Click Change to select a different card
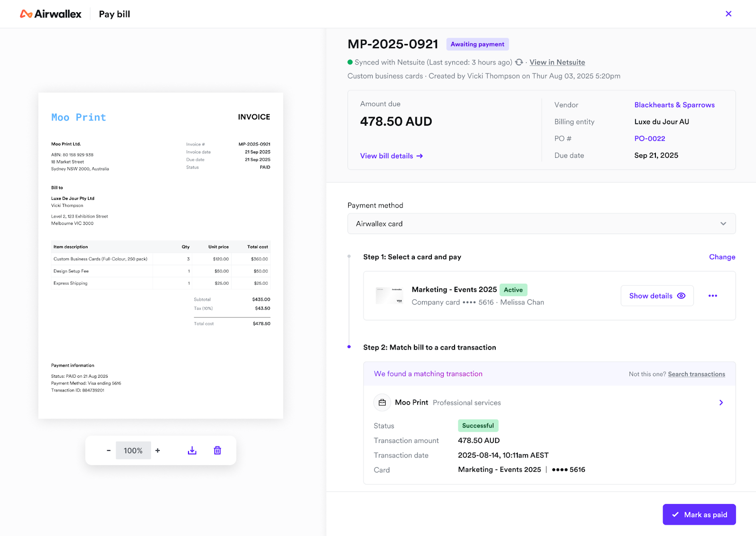756x536 pixels. (x=722, y=257)
